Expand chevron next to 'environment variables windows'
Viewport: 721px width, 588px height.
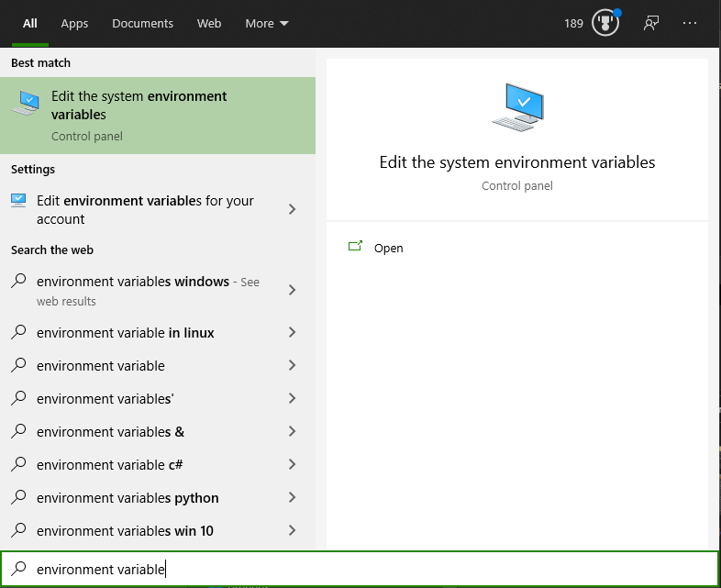(x=293, y=290)
